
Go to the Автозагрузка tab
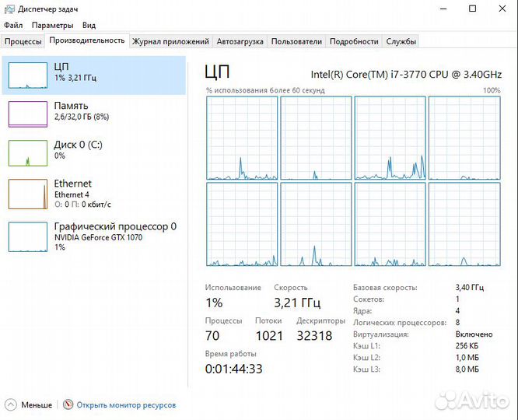240,41
